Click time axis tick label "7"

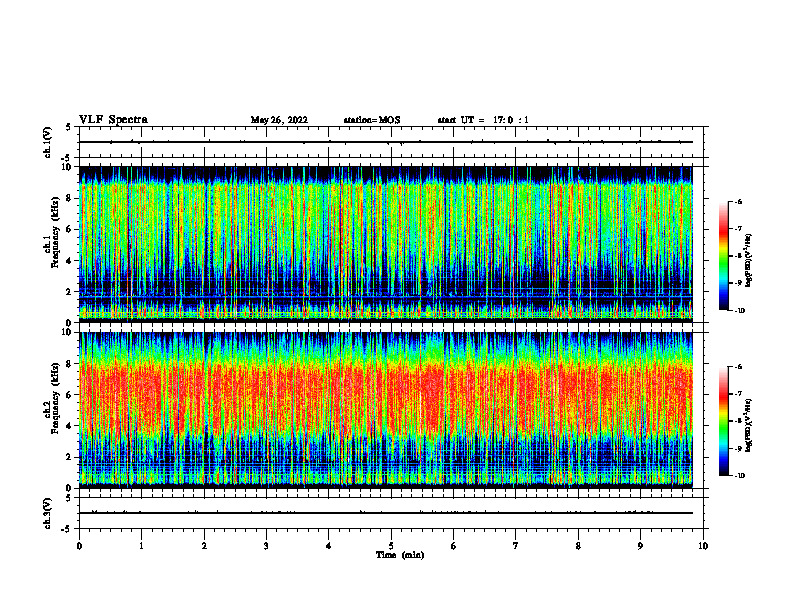(516, 546)
